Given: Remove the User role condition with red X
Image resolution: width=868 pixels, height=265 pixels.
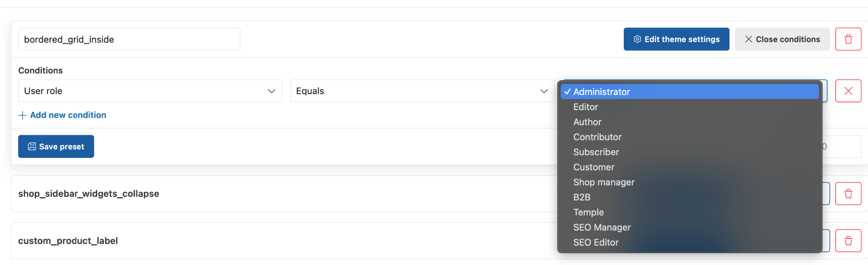Looking at the screenshot, I should [x=848, y=91].
